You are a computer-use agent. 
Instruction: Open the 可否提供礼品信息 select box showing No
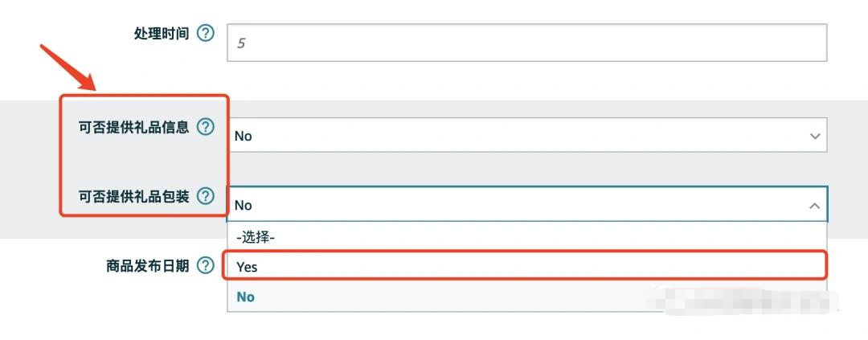(x=526, y=135)
